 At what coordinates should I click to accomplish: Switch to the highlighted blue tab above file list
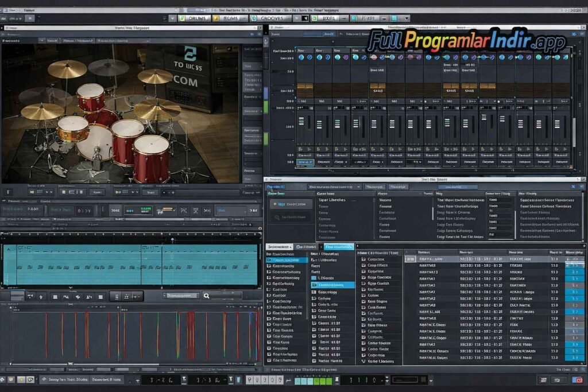tap(338, 247)
